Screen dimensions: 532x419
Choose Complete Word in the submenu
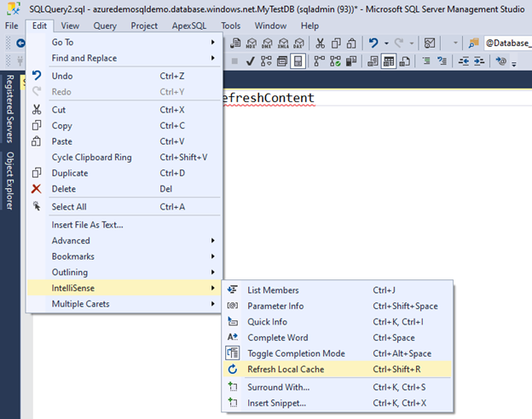(338, 337)
